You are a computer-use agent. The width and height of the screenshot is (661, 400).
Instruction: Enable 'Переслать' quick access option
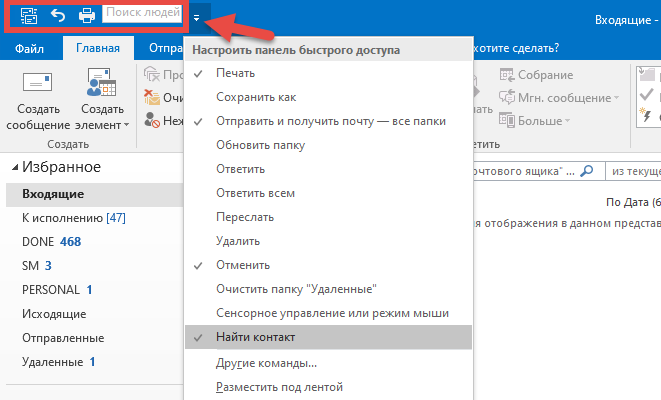pos(328,217)
